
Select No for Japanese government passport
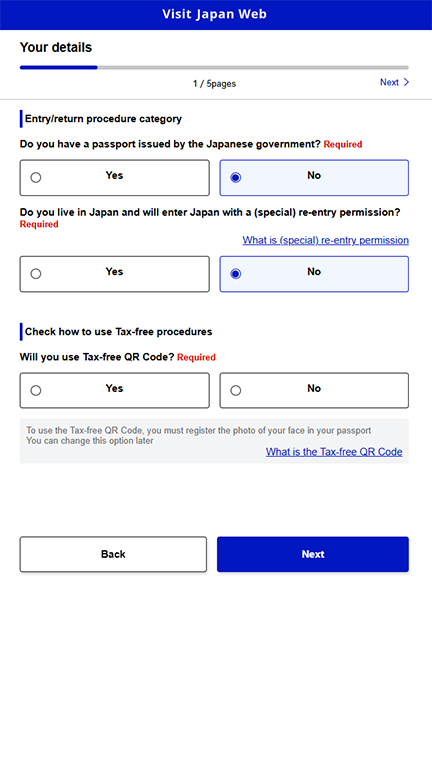[x=314, y=177]
